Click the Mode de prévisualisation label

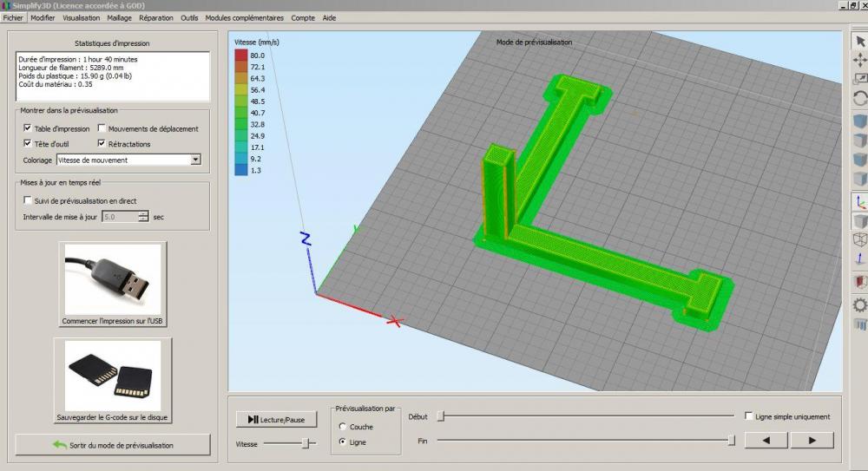tap(534, 42)
